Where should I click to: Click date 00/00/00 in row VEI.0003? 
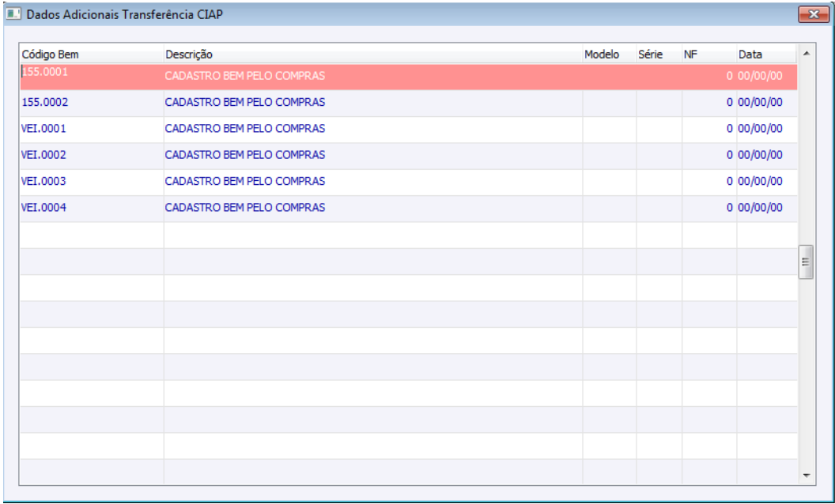click(760, 182)
